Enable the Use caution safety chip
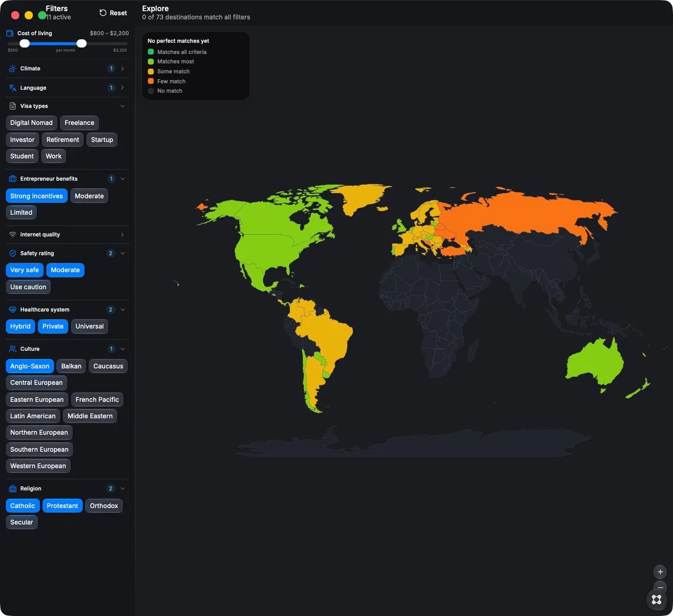The width and height of the screenshot is (673, 616). coord(28,287)
